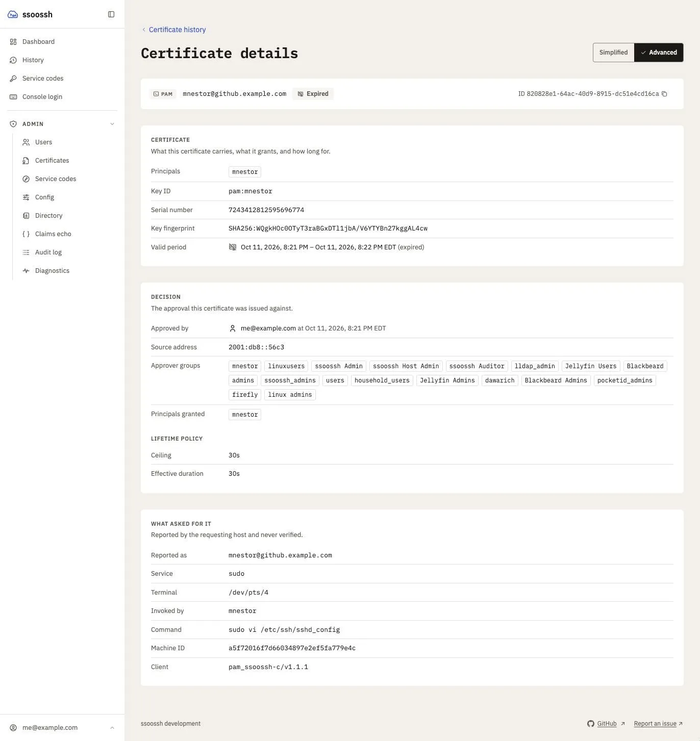Expand the me@example.com account menu chevron

click(112, 728)
